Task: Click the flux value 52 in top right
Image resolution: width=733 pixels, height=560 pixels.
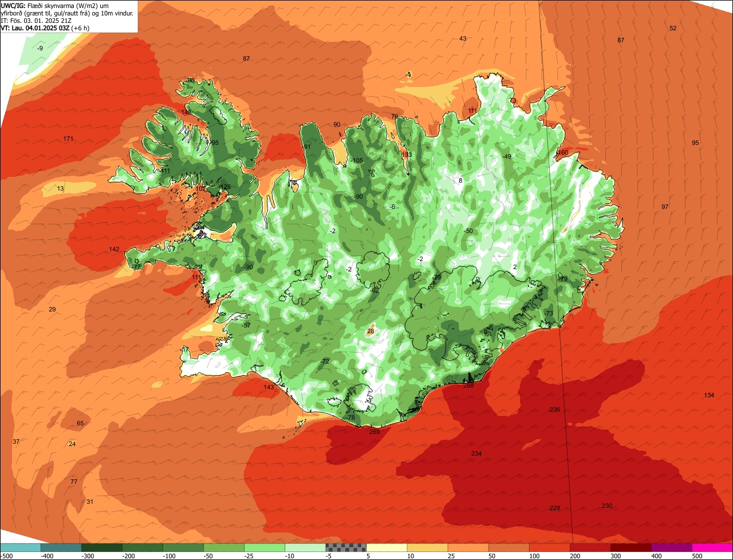Action: pyautogui.click(x=673, y=28)
